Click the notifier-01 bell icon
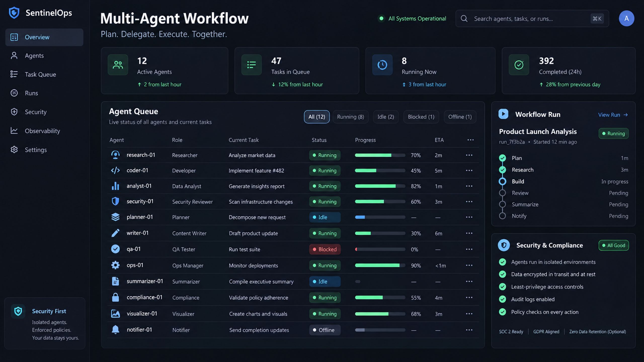644x362 pixels. click(115, 330)
